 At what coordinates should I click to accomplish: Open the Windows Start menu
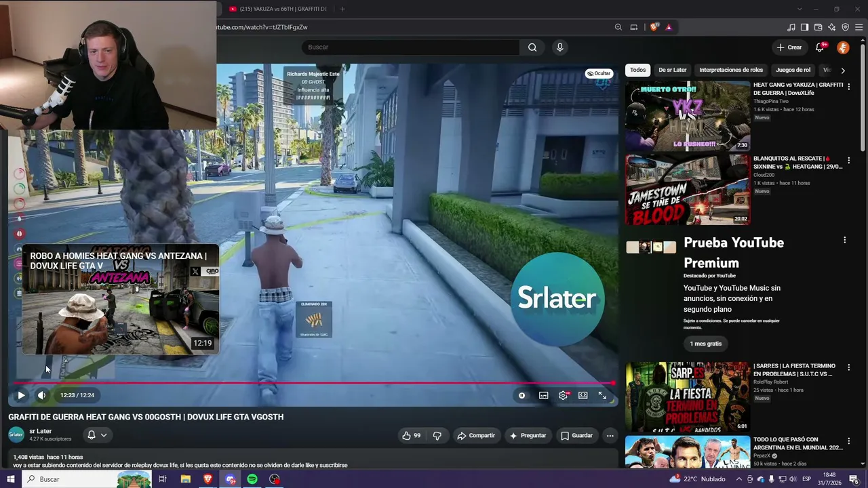[x=10, y=479]
